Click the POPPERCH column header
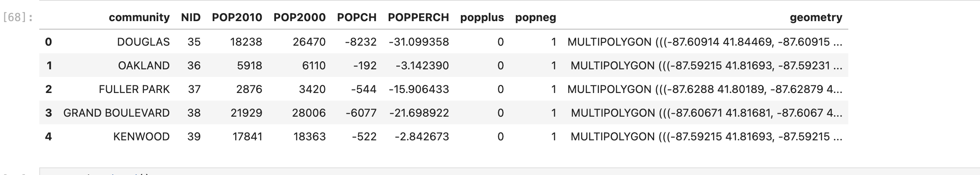Image resolution: width=980 pixels, height=175 pixels. pos(418,17)
